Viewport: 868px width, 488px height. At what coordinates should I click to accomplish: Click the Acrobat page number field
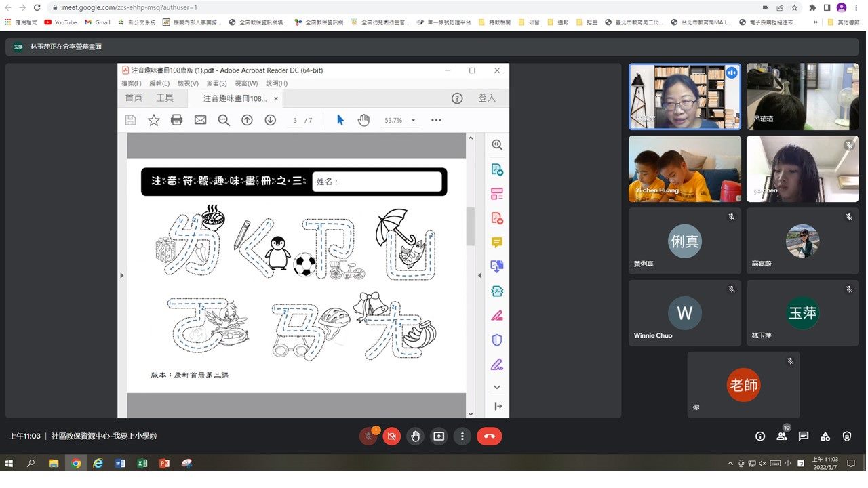[295, 121]
